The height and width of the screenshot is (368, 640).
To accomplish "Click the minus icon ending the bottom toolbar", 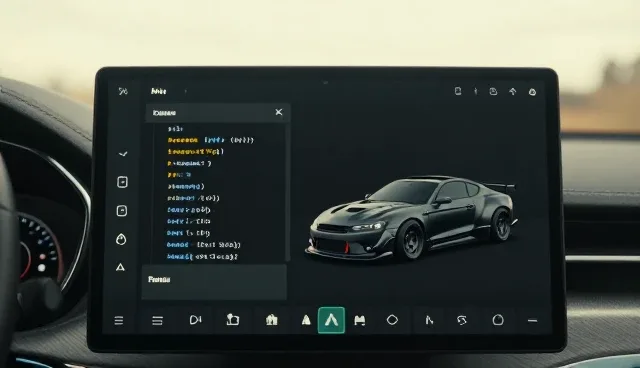I will pos(532,321).
